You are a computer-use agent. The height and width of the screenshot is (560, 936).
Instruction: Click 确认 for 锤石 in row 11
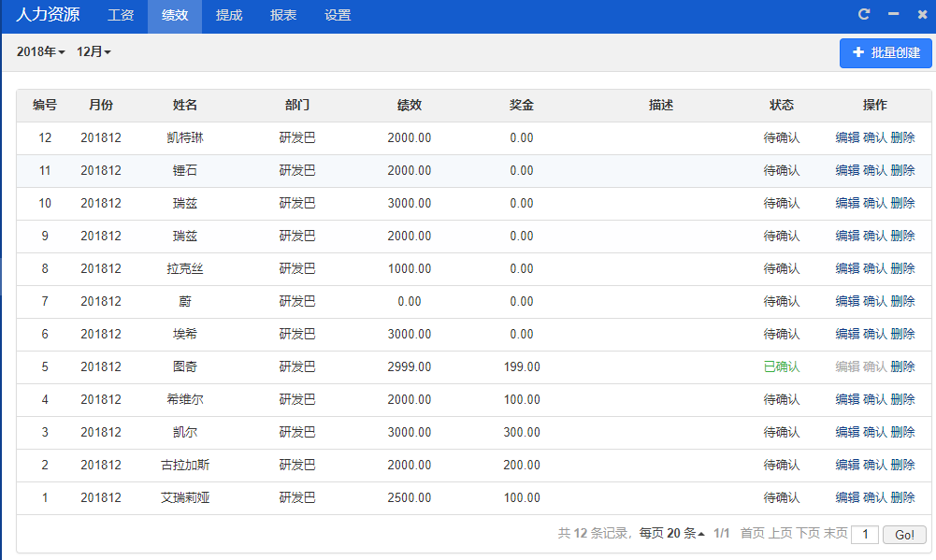[875, 171]
